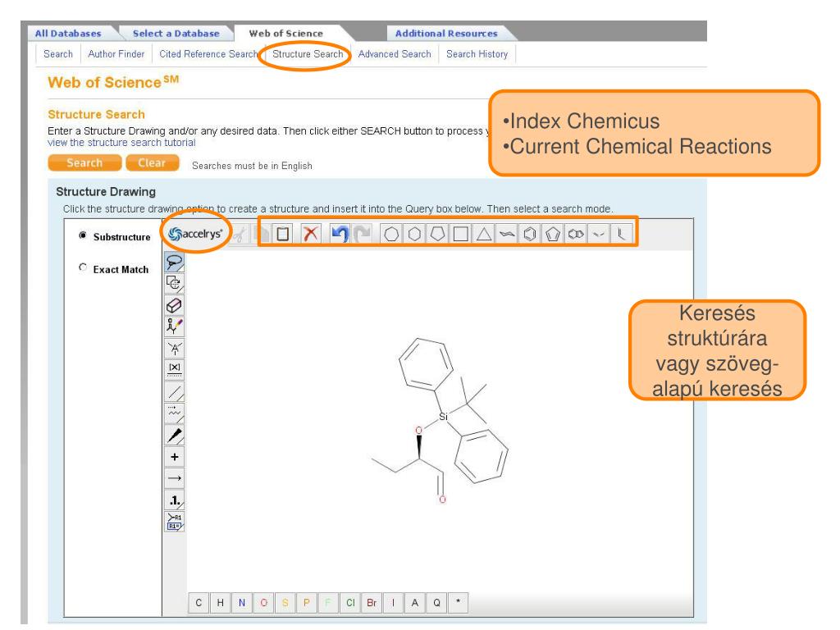Viewport: 840px width, 630px height.
Task: Select the single bond line tool
Action: click(174, 392)
